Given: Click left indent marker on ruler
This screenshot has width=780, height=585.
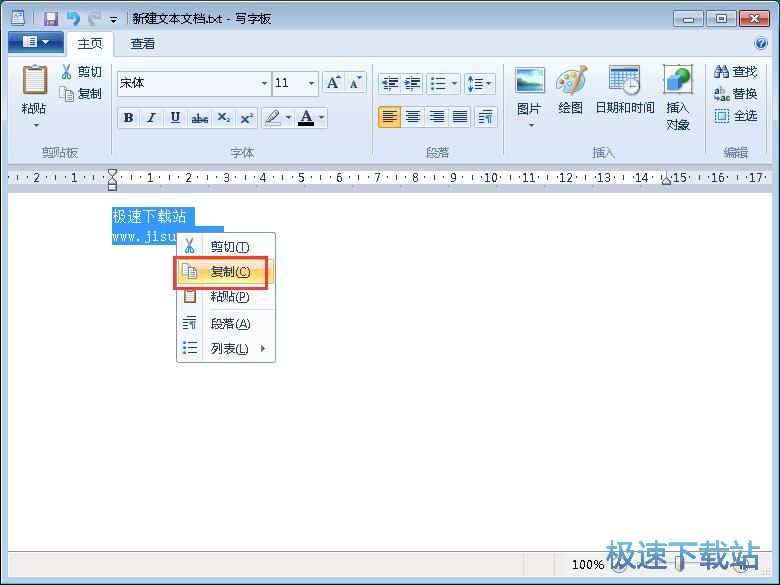Looking at the screenshot, I should click(x=112, y=180).
